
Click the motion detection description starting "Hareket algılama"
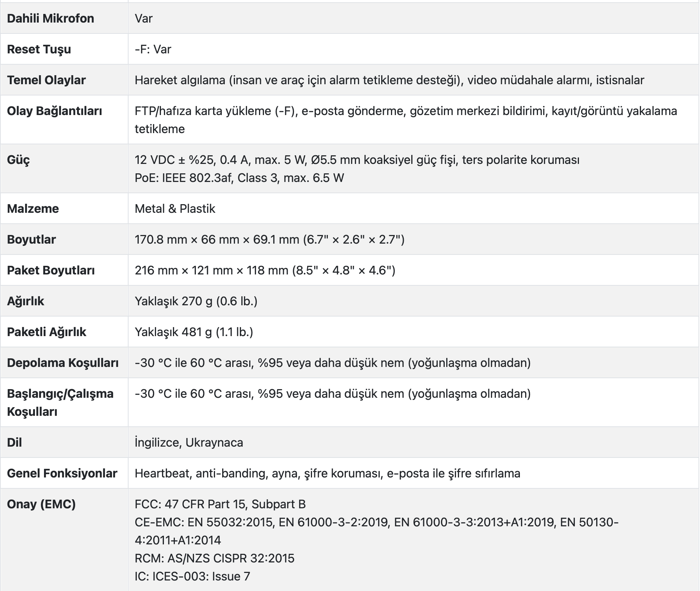389,80
